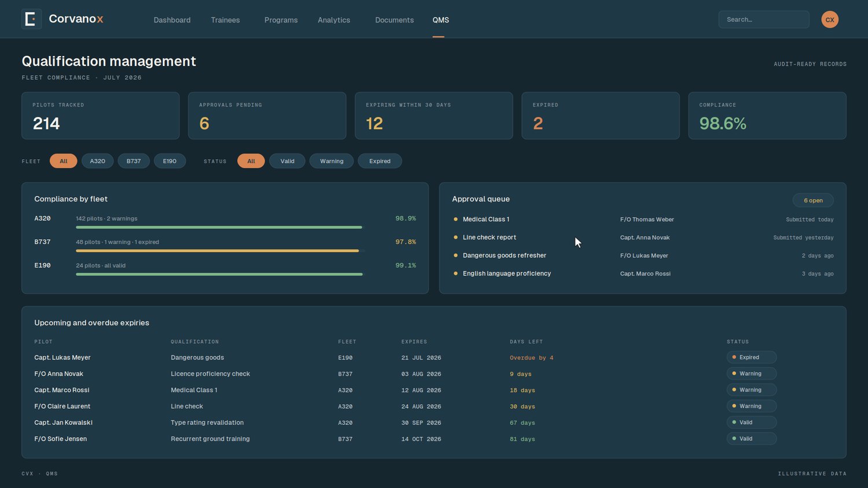Filter fleet by A320
This screenshot has height=488, width=868.
pos(97,161)
